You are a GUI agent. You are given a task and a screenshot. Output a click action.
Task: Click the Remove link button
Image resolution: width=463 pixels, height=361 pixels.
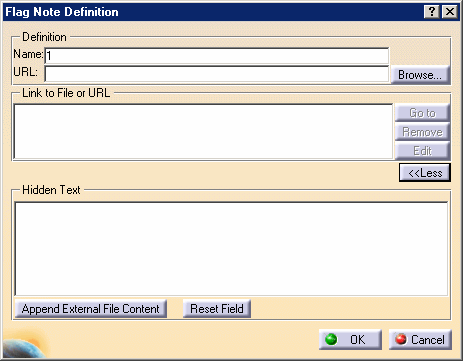tap(423, 132)
